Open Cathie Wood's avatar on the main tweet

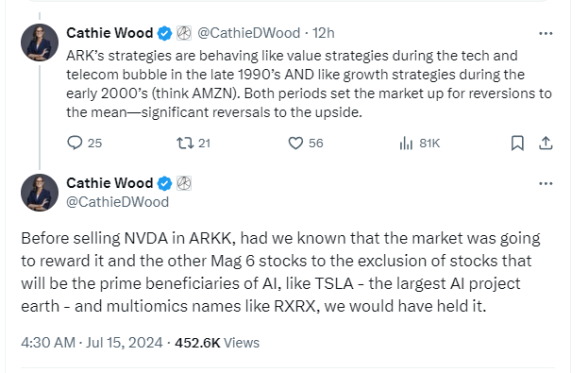coord(40,193)
